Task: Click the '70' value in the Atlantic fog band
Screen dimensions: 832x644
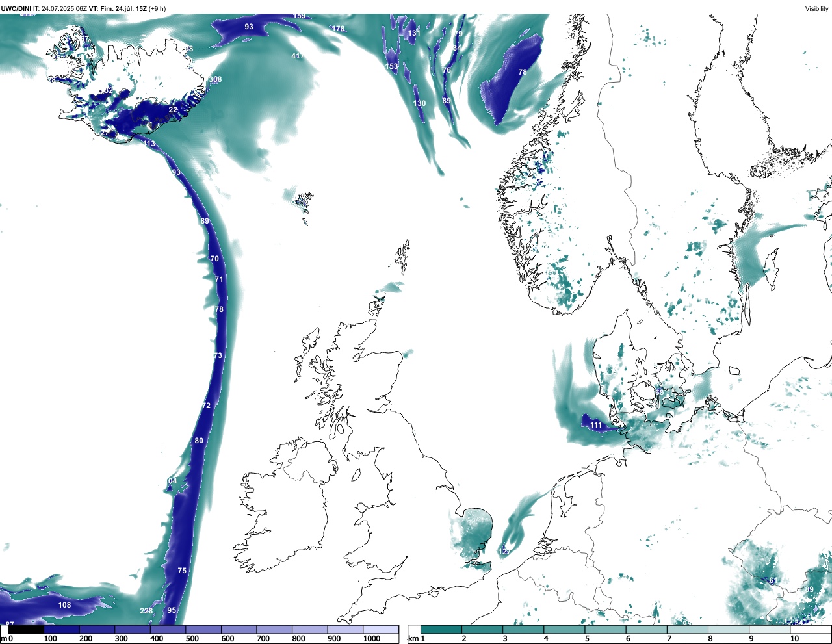Action: coord(214,259)
